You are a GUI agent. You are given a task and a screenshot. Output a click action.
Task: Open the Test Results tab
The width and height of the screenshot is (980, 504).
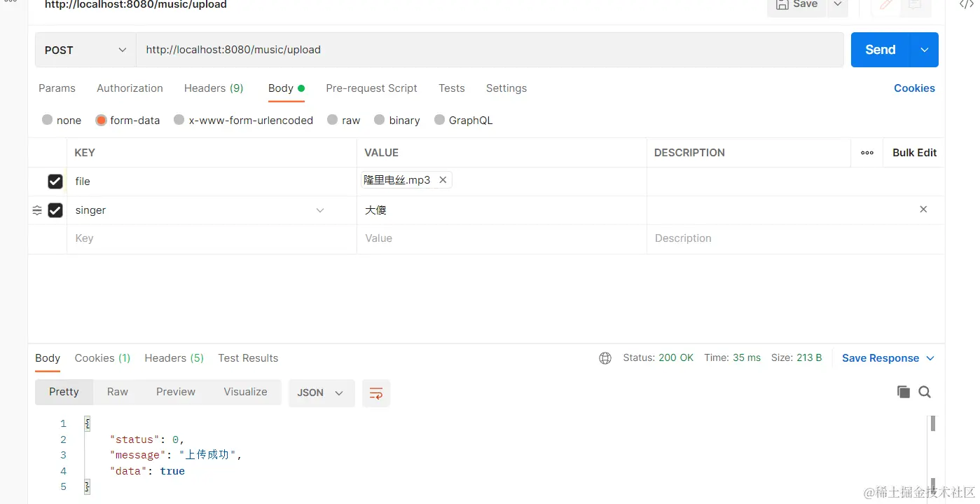pos(248,358)
